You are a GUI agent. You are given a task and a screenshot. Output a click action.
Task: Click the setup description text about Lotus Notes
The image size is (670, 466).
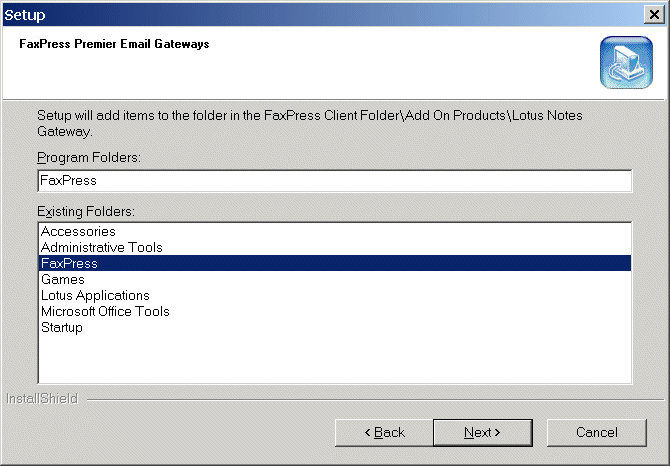pos(310,123)
